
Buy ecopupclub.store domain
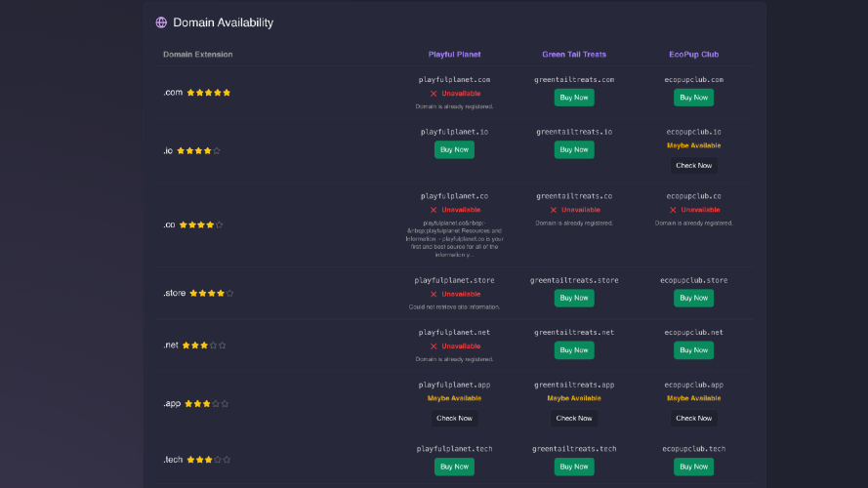693,298
